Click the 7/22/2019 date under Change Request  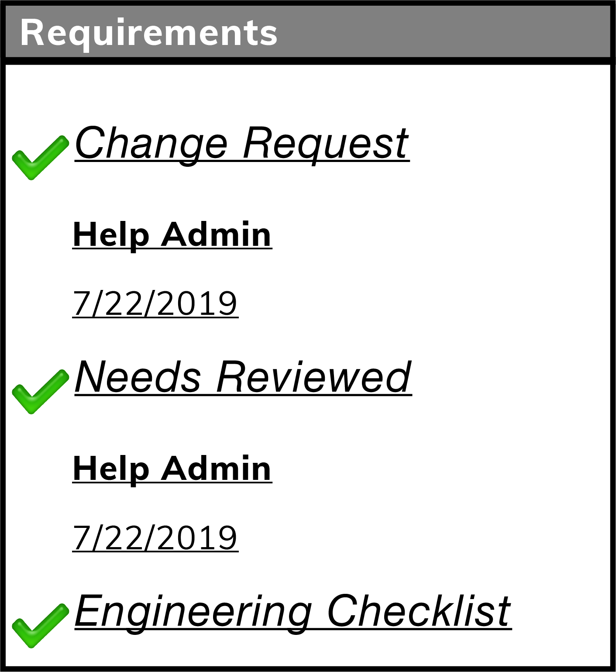155,303
